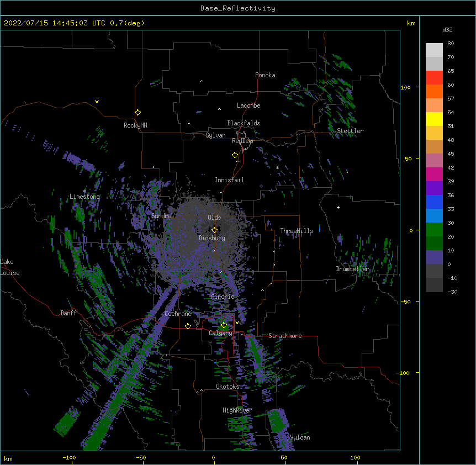
Task: Click the white plus marker north of Drumheller
Action: [x=338, y=207]
